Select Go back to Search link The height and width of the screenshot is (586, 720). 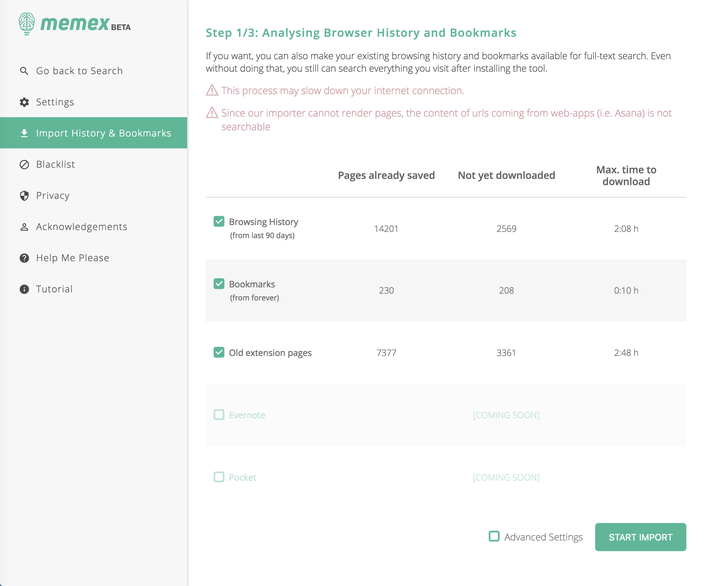coord(79,71)
